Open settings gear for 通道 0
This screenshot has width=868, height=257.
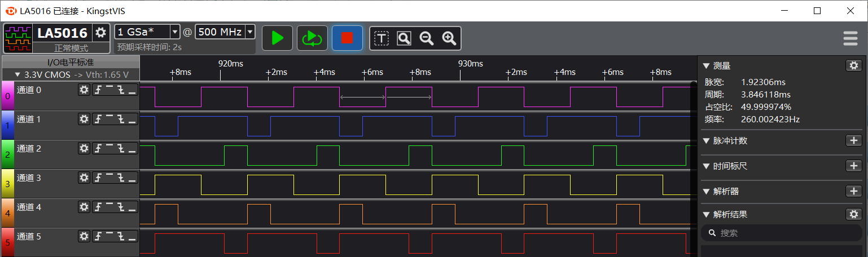(84, 90)
